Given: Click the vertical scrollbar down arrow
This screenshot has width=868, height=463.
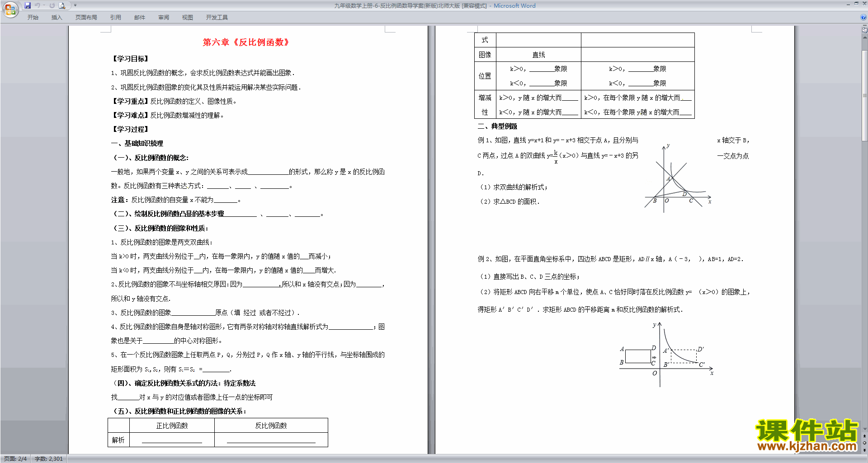Looking at the screenshot, I should pyautogui.click(x=865, y=430).
